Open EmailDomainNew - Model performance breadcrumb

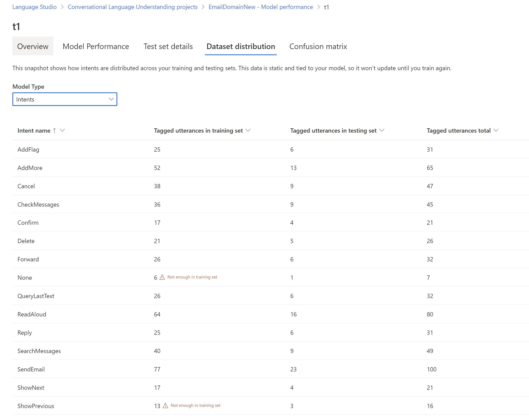[261, 7]
